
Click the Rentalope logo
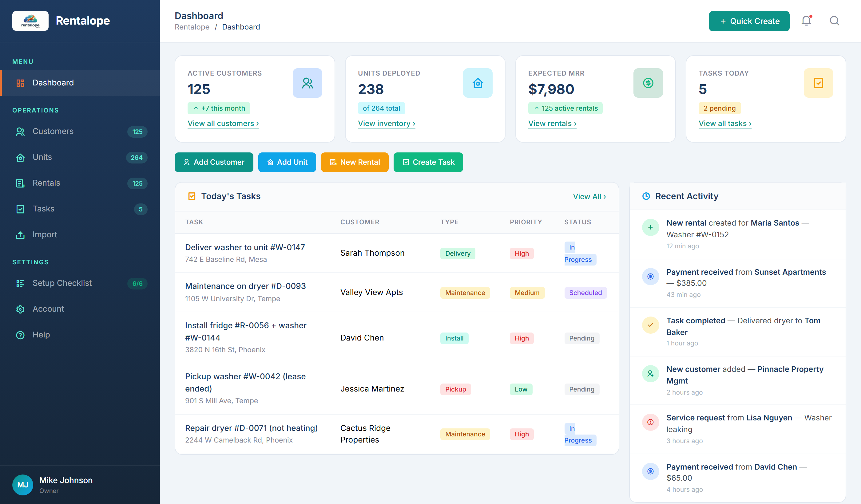click(x=30, y=21)
